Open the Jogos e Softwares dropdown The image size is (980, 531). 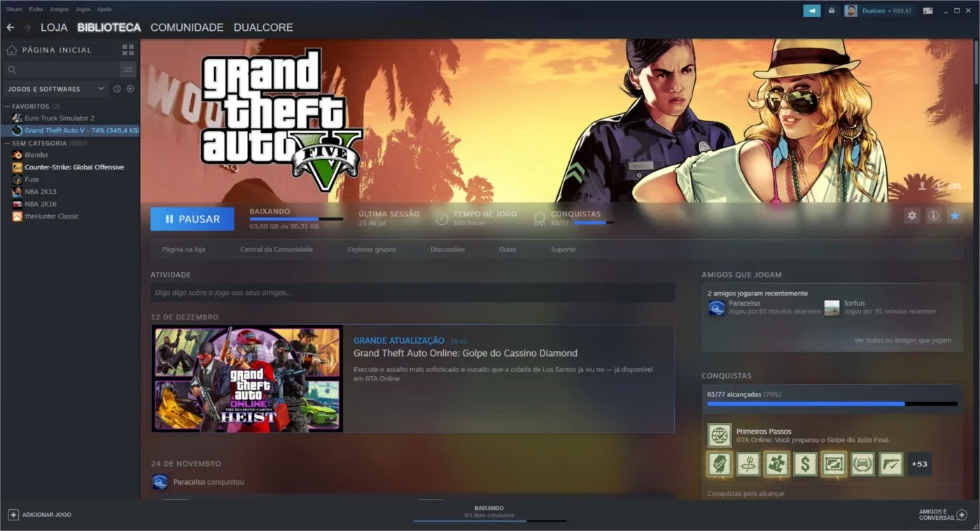pos(56,89)
